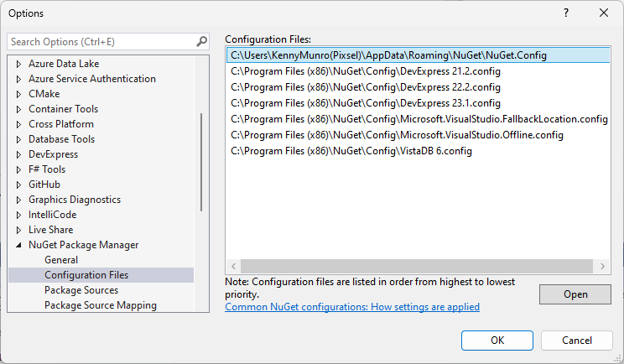
Task: Click the Open button
Action: (x=575, y=294)
